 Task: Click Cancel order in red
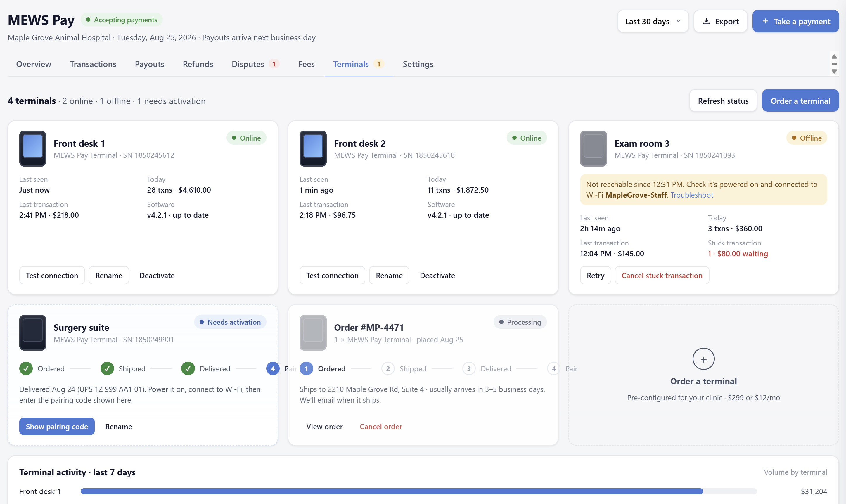click(x=380, y=426)
